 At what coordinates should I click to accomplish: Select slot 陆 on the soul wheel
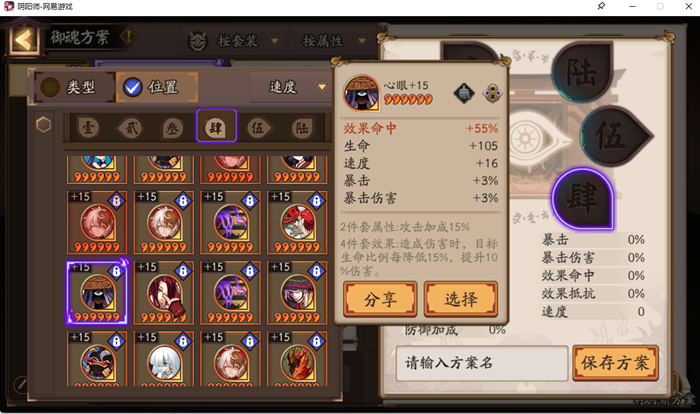582,71
